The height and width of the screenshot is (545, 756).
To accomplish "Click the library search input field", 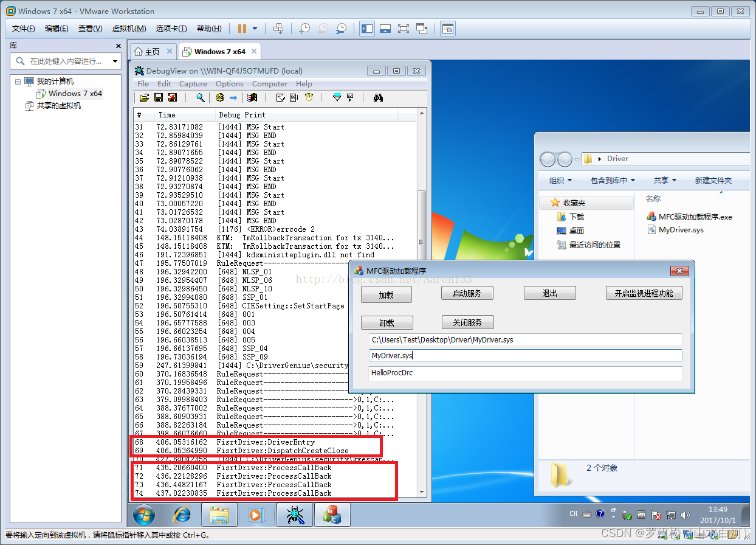I will (x=67, y=61).
